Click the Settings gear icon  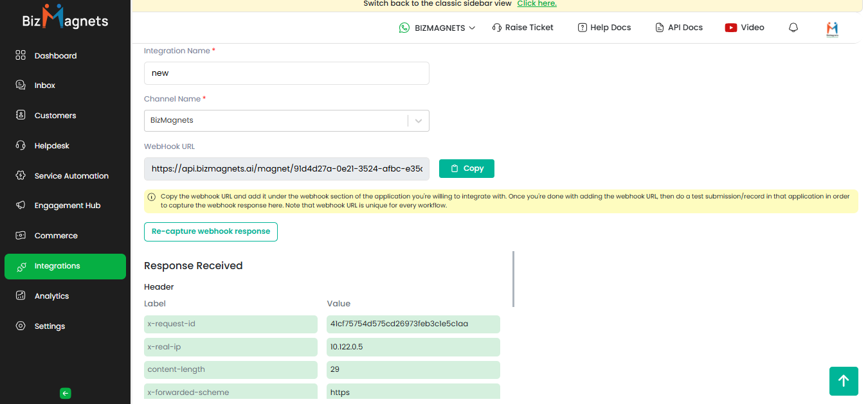(x=21, y=326)
